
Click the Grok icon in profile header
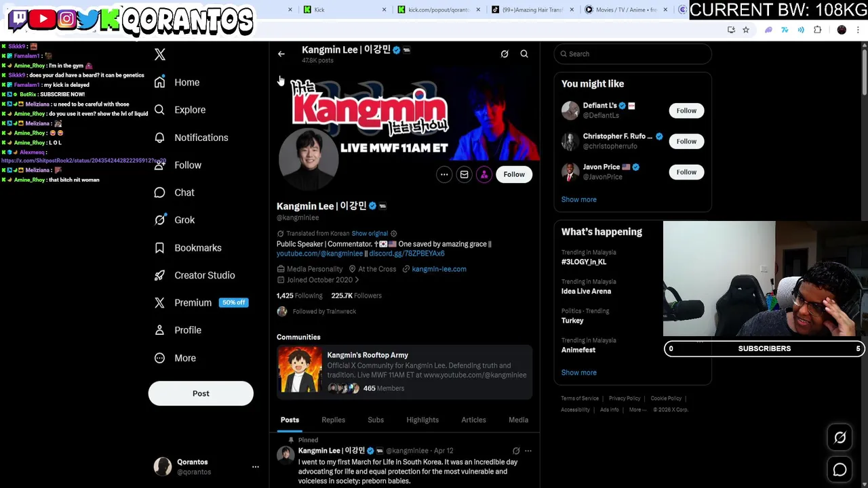[505, 54]
